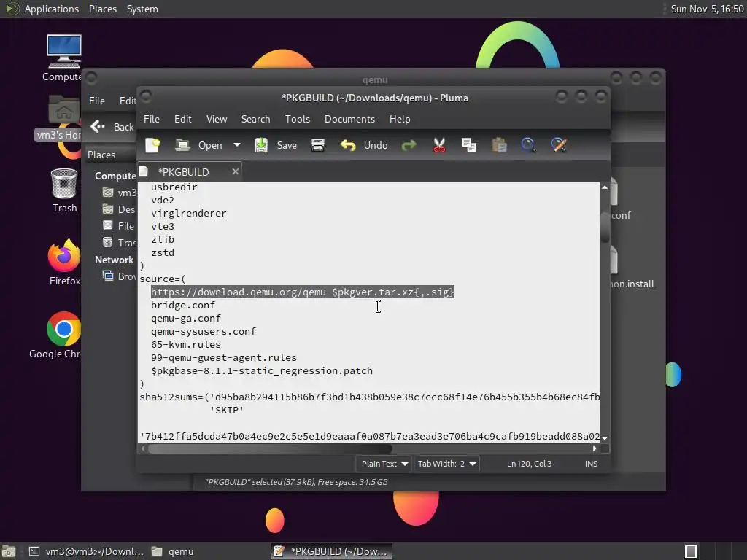
Task: Open Pluma's Edit menu
Action: coord(183,119)
